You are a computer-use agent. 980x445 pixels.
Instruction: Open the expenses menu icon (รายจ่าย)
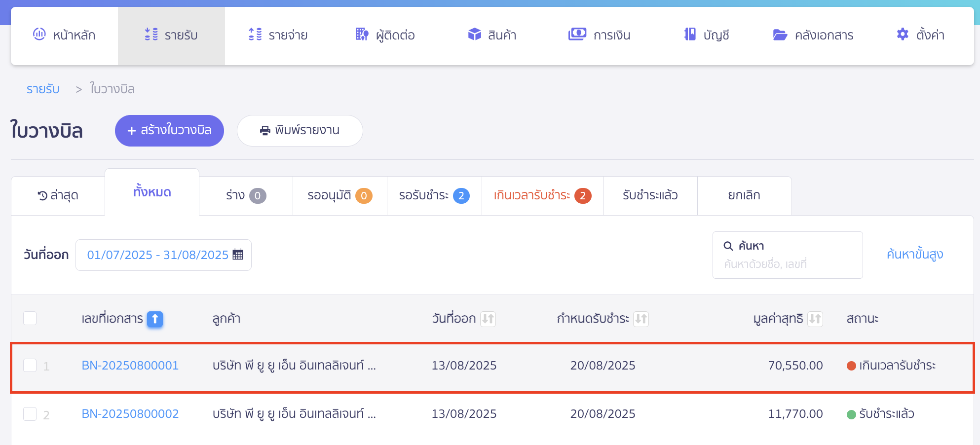point(255,35)
